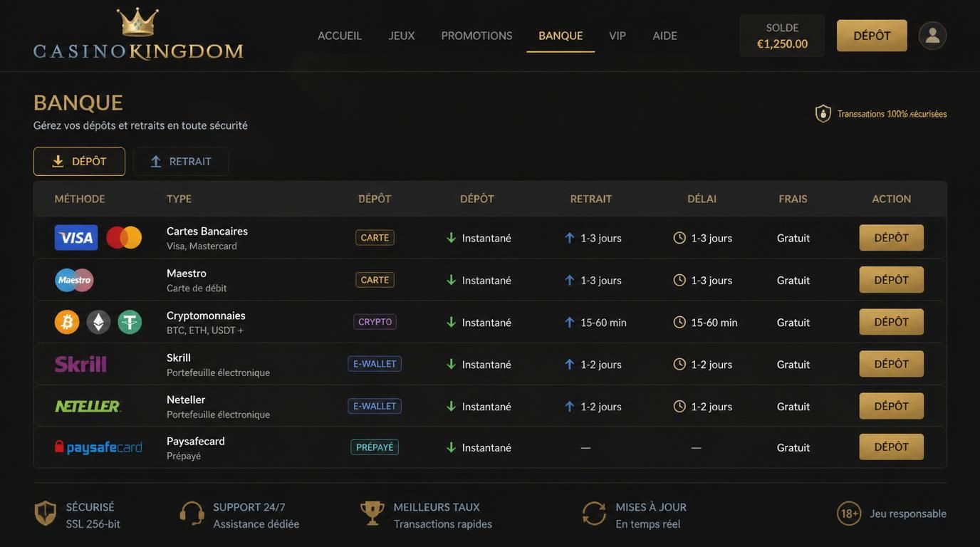Screen dimensions: 980x547
Task: Open the user profile avatar icon
Action: coord(932,36)
